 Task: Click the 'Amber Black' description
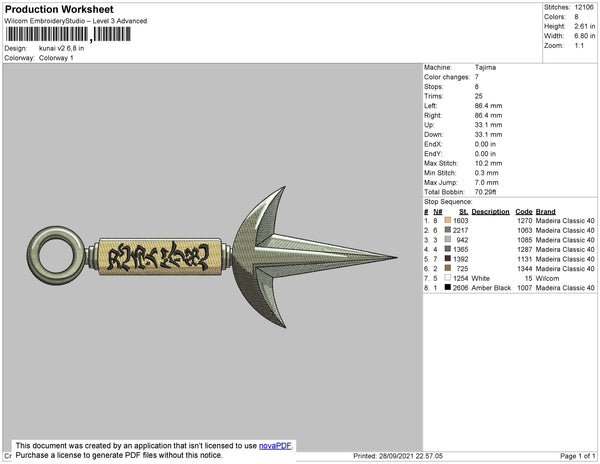(x=491, y=288)
